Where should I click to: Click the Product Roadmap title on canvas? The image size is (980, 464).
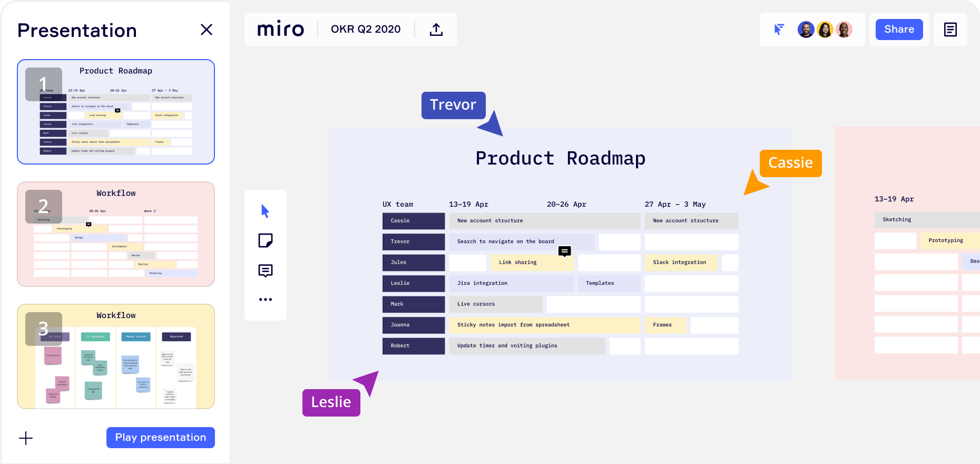[x=561, y=158]
